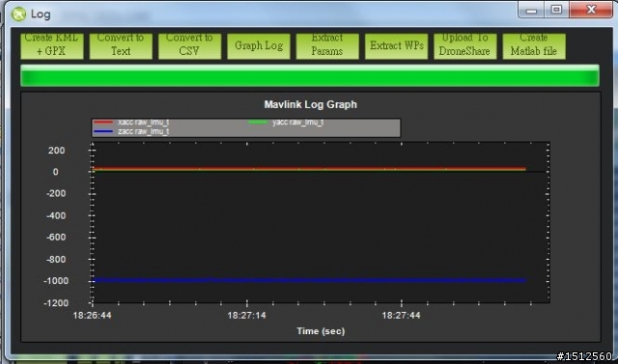Image resolution: width=618 pixels, height=364 pixels.
Task: Click the -1000 y-axis label
Action: [56, 281]
